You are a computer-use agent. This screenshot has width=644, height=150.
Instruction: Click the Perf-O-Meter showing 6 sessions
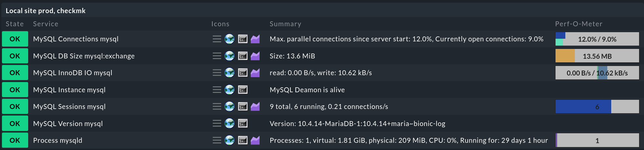point(597,107)
